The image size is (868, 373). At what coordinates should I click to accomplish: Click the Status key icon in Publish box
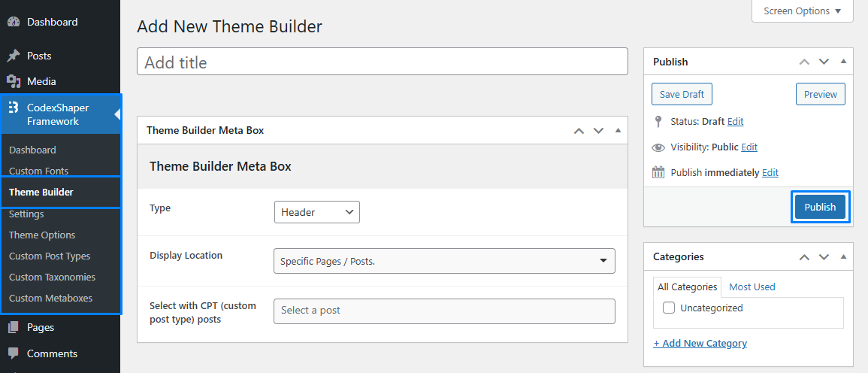658,121
